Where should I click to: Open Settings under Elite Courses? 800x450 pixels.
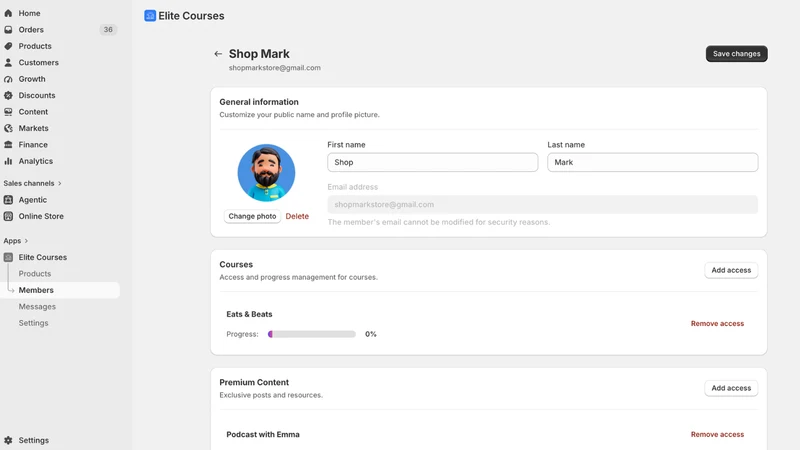click(x=34, y=323)
